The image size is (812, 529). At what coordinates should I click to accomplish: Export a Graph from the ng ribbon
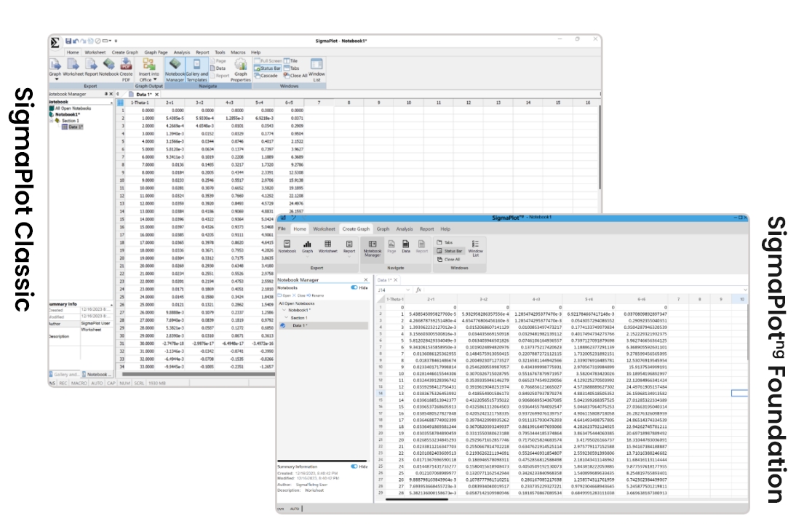tap(307, 244)
